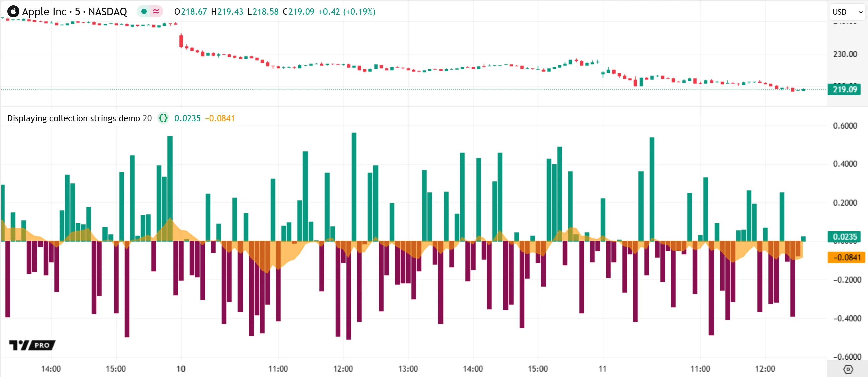Screen dimensions: 868x377
Task: Click the orange -0.0841 value in the legend
Action: 220,118
